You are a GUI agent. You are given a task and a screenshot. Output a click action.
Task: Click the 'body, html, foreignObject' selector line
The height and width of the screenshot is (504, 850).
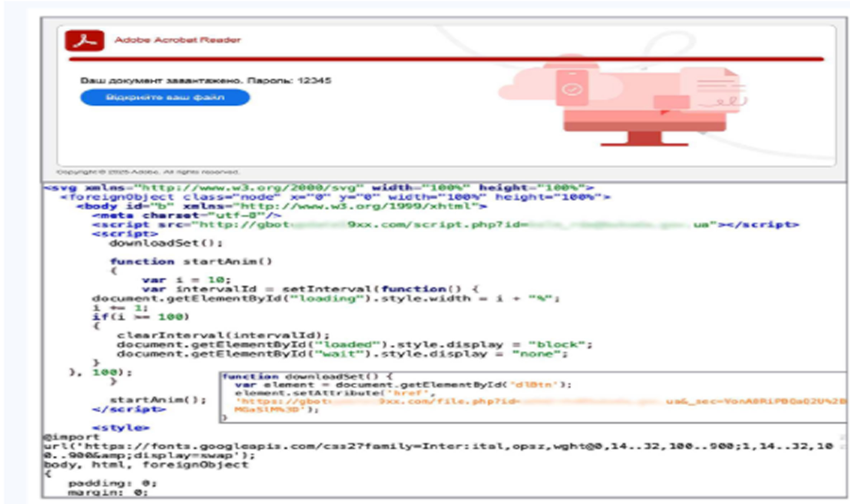[146, 465]
